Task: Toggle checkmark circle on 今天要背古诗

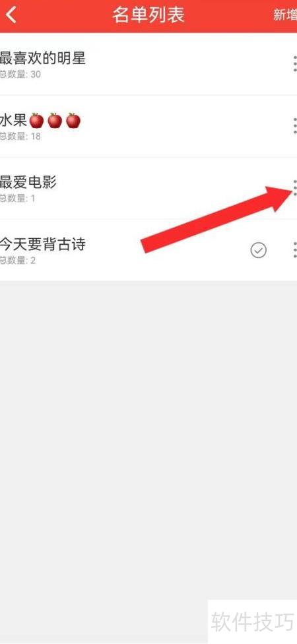Action: 258,250
